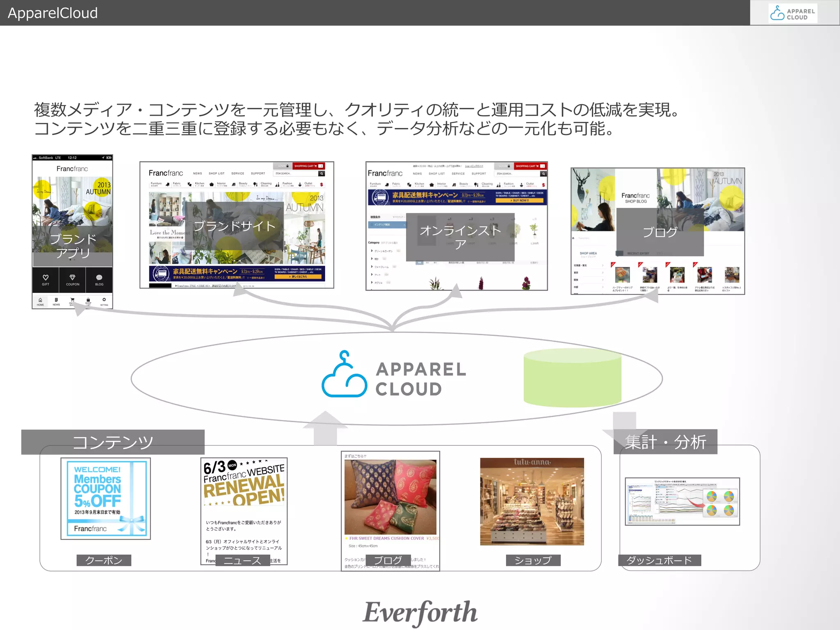Viewport: 840px width, 630px height.
Task: Open SERVICE menu on brand site screenshot
Action: tap(237, 173)
